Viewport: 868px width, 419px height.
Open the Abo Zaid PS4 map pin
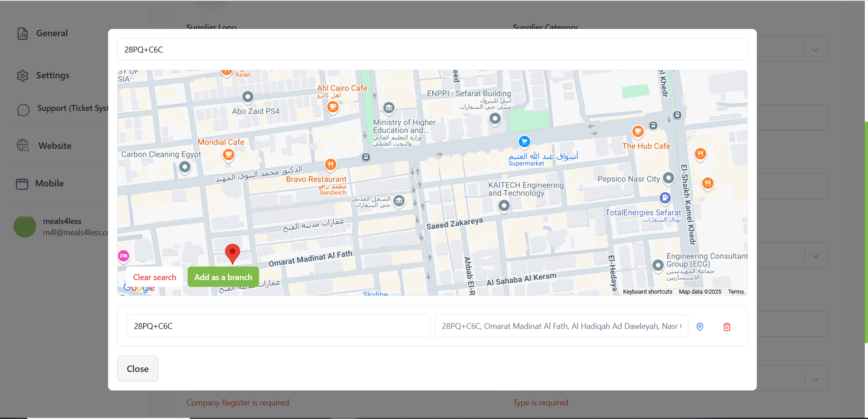click(x=248, y=96)
